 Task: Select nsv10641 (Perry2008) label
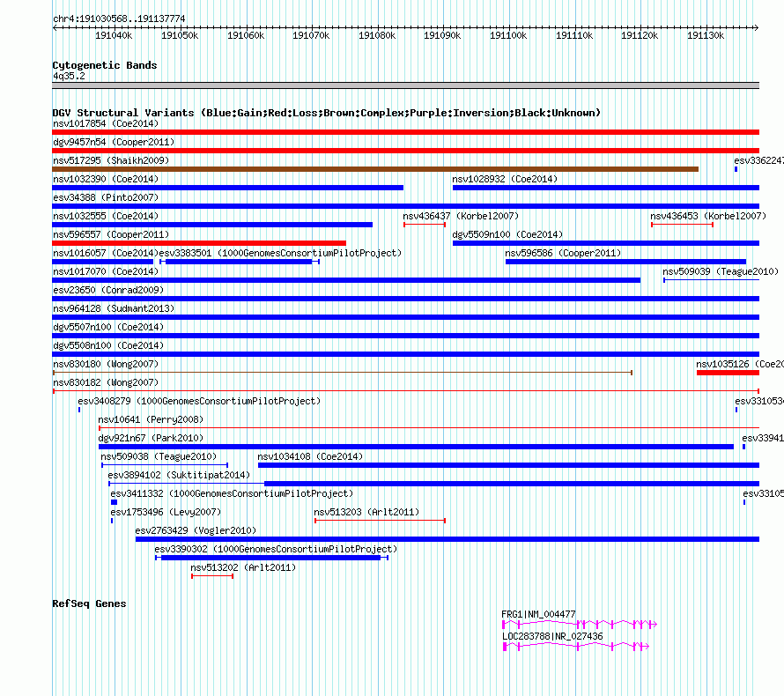point(151,419)
